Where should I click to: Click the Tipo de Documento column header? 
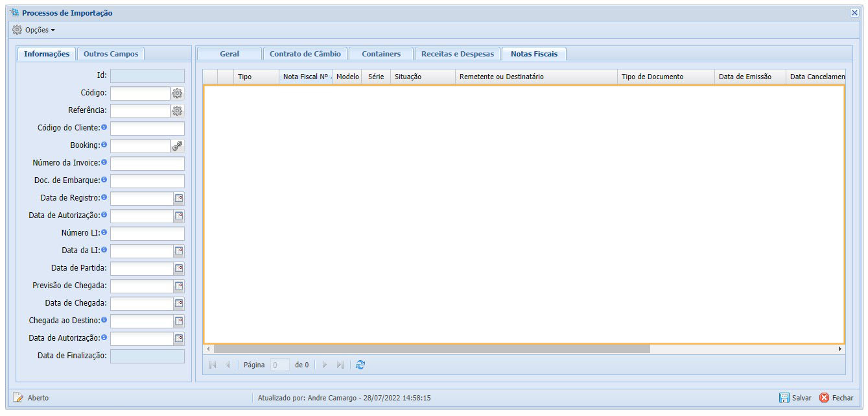click(666, 77)
